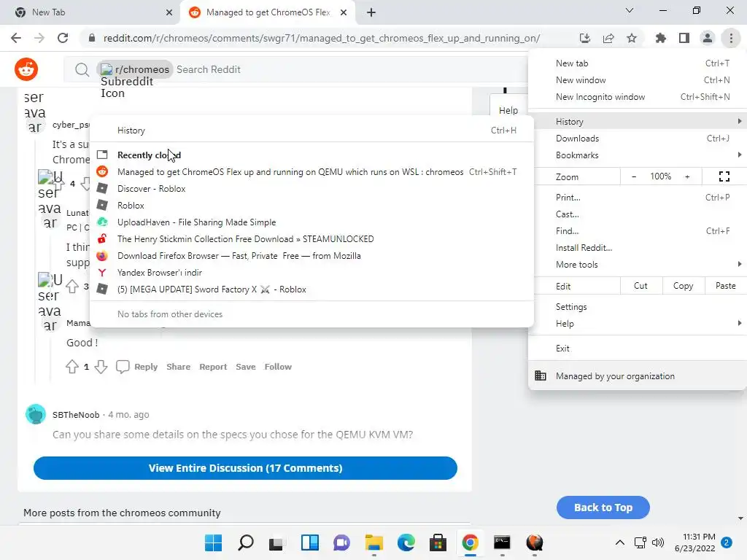Expand the Help submenu in Chrome menu
This screenshot has width=747, height=560.
[x=637, y=324]
